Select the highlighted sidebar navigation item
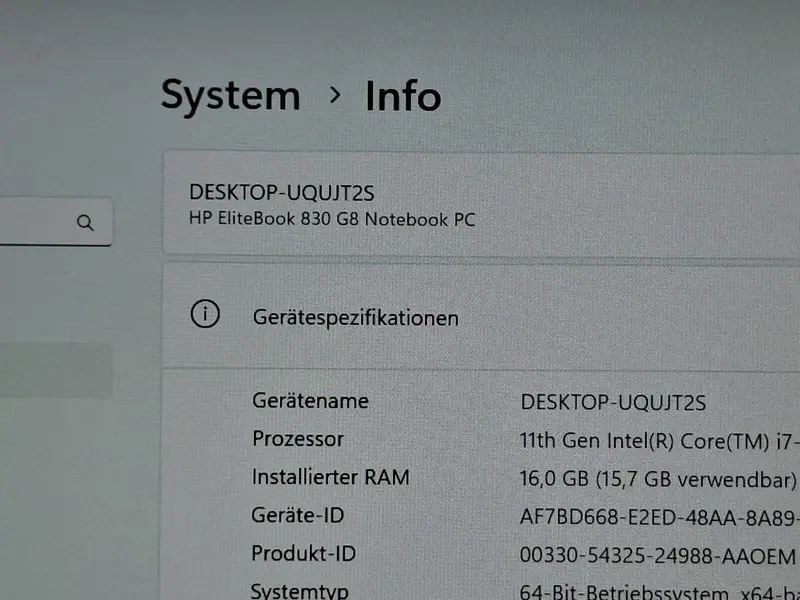The height and width of the screenshot is (600, 800). pyautogui.click(x=56, y=370)
